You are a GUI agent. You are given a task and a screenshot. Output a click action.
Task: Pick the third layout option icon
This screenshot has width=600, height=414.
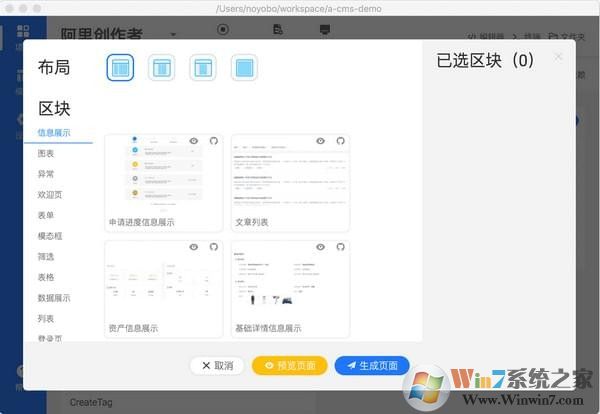203,67
